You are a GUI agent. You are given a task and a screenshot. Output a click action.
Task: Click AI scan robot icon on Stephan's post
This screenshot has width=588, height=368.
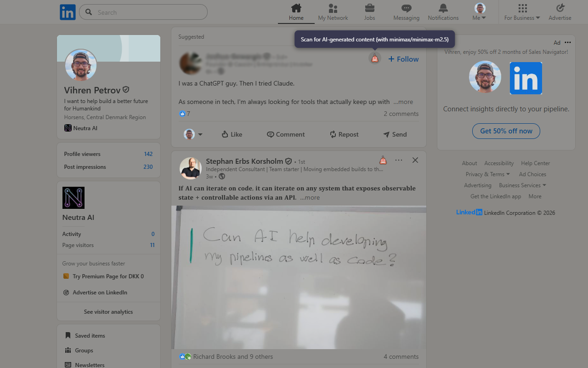(x=383, y=161)
